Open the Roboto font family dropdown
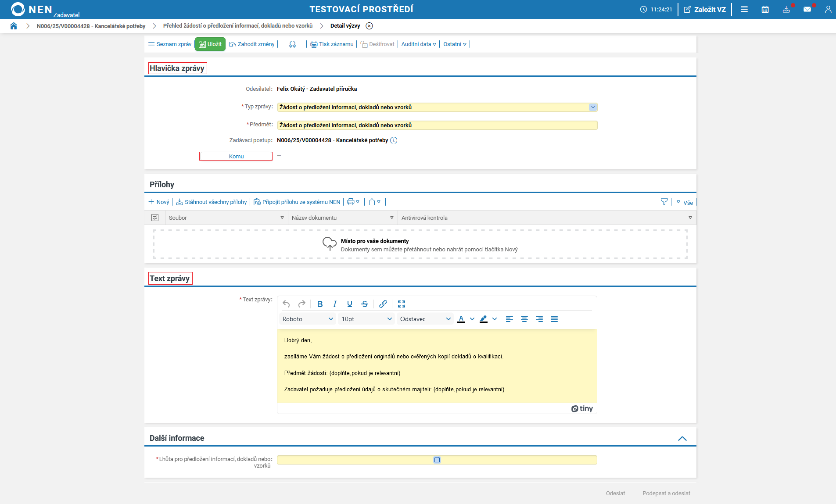Screen dimensions: 836x504 coord(308,319)
